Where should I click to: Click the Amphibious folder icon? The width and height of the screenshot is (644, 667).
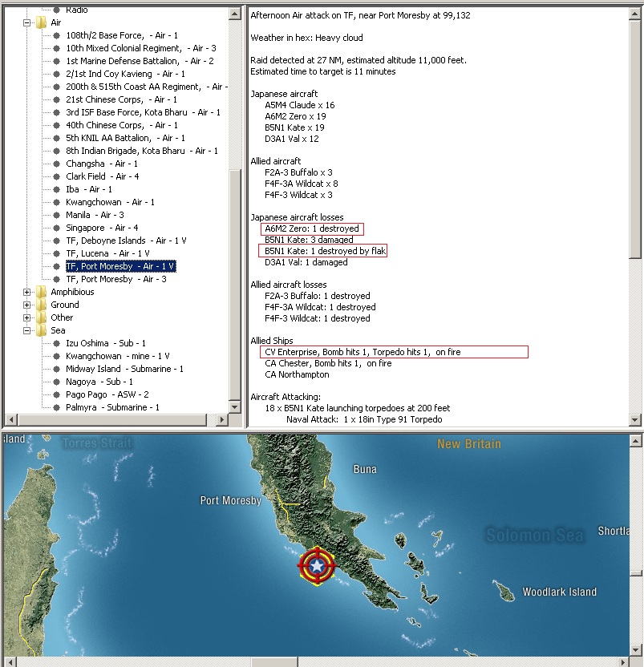[x=41, y=292]
